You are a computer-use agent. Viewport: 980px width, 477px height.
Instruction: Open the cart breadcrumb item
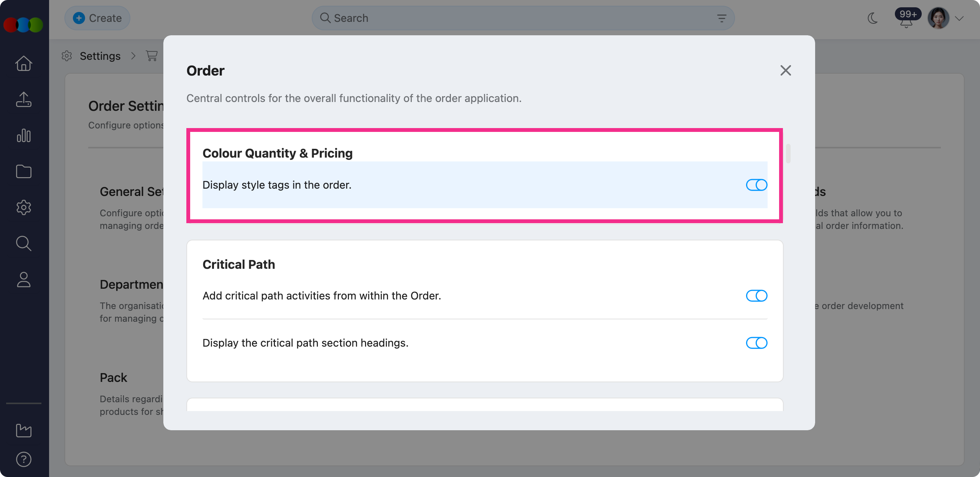point(151,56)
